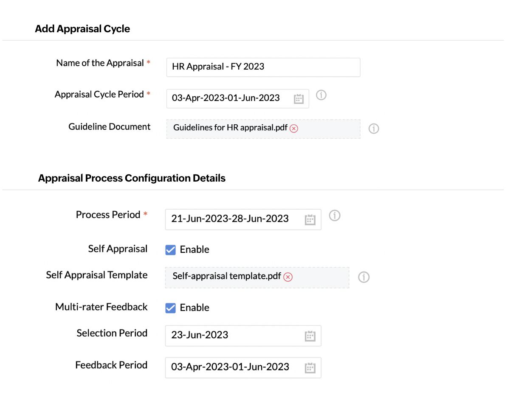This screenshot has height=420, width=507.
Task: Edit the Name of the Appraisal field
Action: coord(263,67)
